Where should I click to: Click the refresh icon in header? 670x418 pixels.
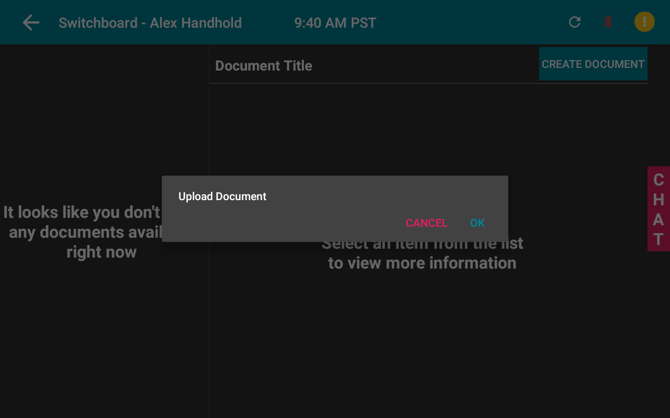(x=575, y=22)
